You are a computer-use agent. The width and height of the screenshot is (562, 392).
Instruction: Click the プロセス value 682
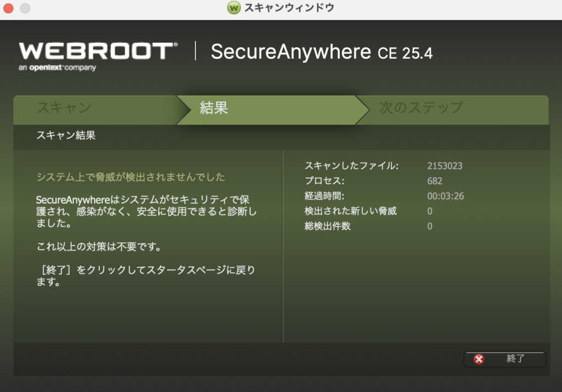[x=435, y=181]
